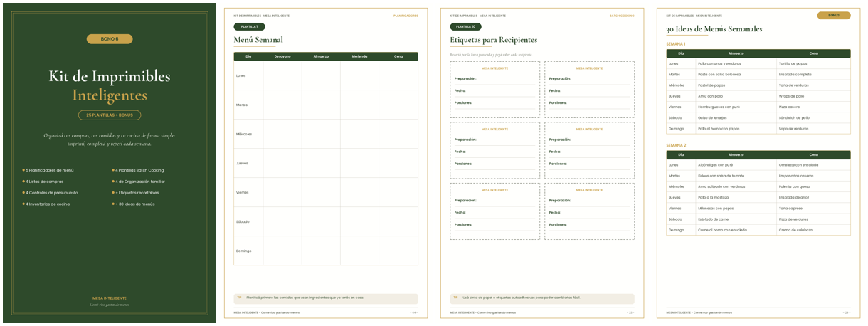This screenshot has height=326, width=868.
Task: Click the Menú Semanal page title
Action: (x=258, y=40)
